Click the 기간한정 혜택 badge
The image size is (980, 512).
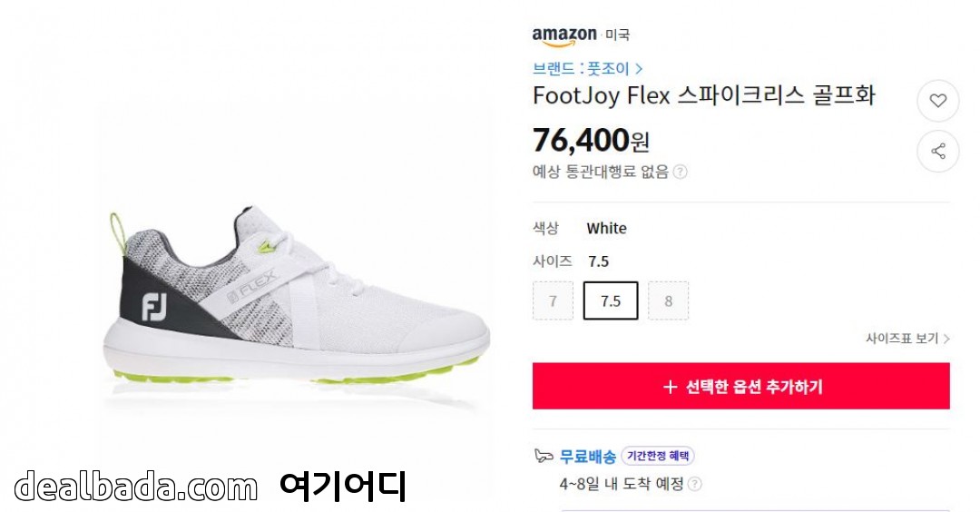coord(658,456)
